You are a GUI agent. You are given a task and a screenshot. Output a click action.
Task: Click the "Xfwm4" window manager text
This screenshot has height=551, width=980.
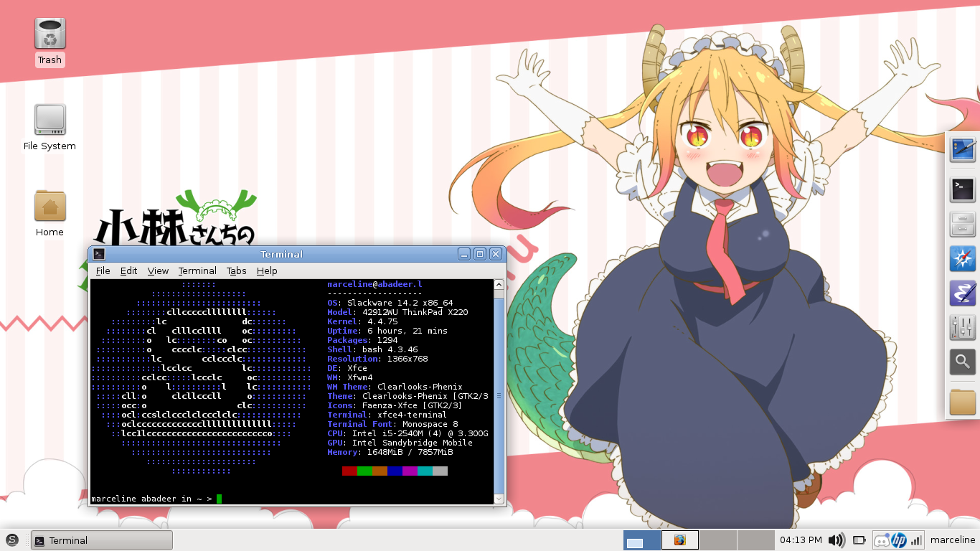[360, 377]
